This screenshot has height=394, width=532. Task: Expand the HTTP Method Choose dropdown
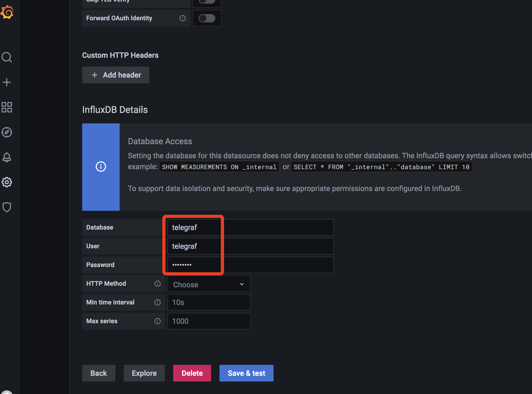[x=209, y=284]
